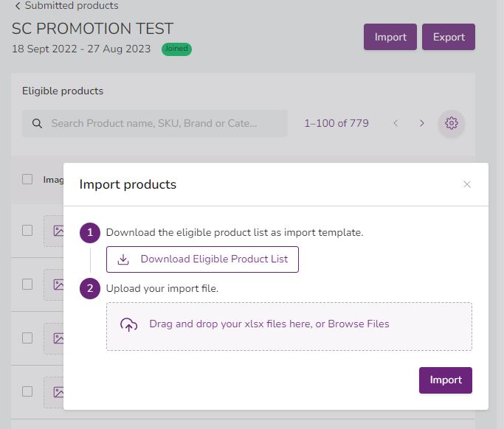Confirm with the dialog's Import button
Image resolution: width=504 pixels, height=429 pixels.
446,380
